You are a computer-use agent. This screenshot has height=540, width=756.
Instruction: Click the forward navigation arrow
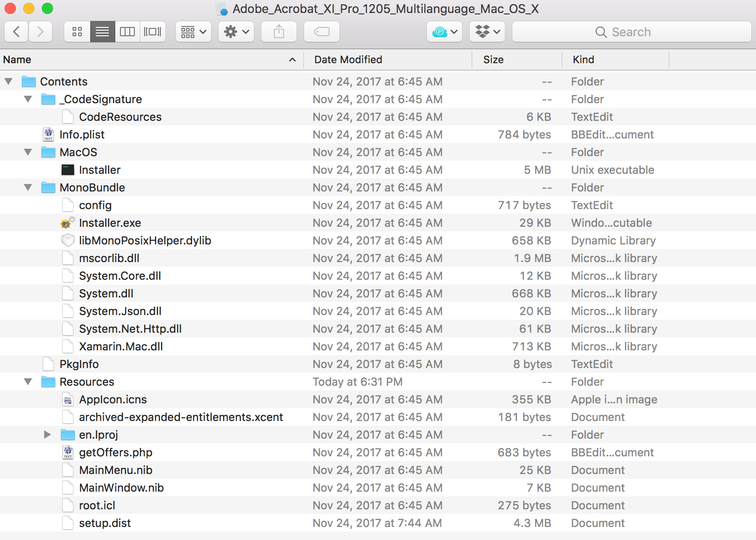[40, 32]
